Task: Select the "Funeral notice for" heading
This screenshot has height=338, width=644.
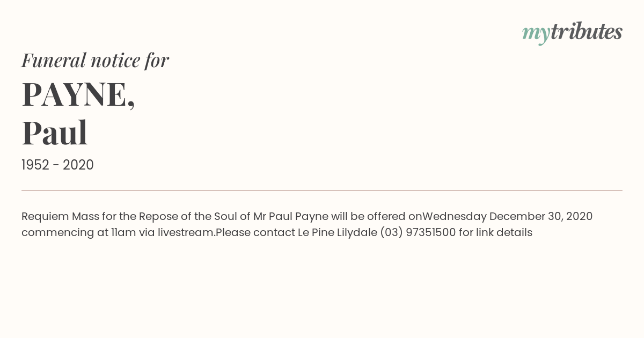Action: pyautogui.click(x=95, y=60)
